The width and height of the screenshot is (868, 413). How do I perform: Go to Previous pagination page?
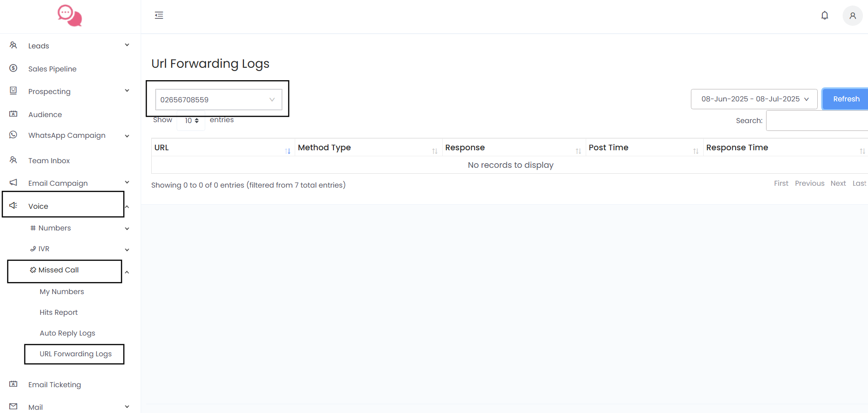click(809, 183)
